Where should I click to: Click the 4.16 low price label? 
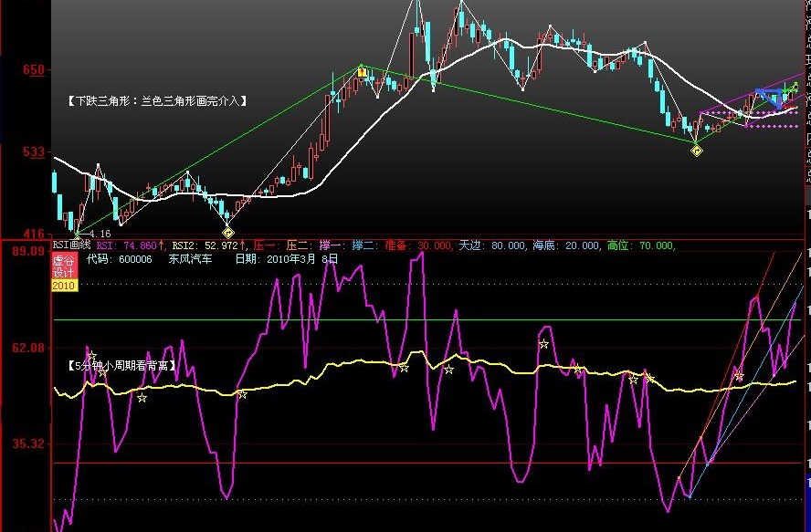(100, 234)
